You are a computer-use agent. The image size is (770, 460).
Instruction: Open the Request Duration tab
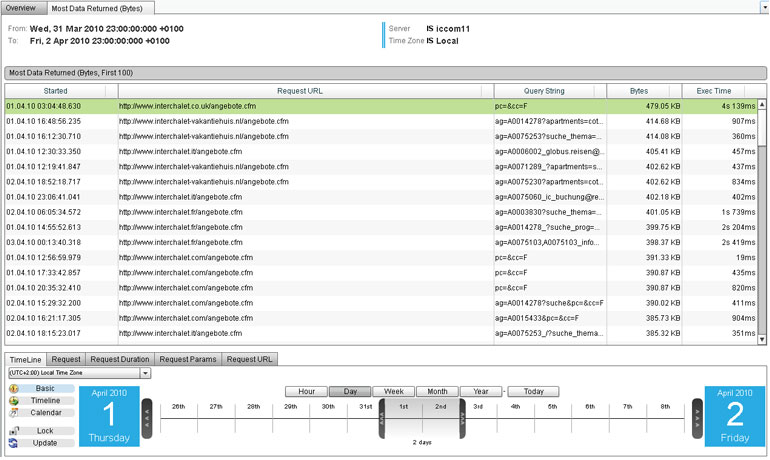120,359
